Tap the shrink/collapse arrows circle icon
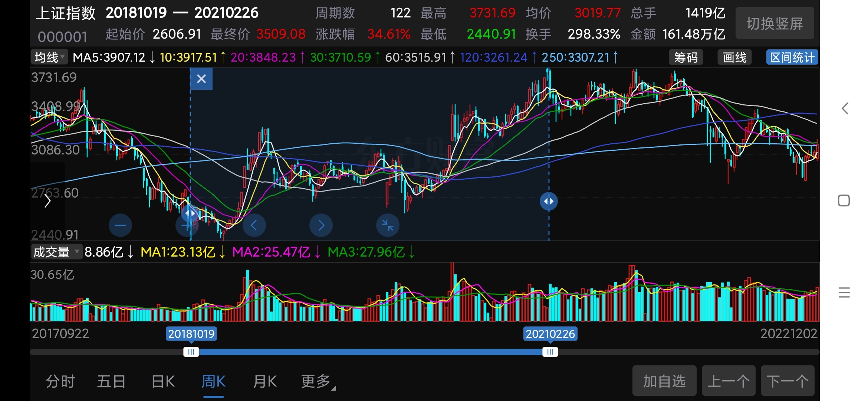This screenshot has width=868, height=401. click(388, 225)
